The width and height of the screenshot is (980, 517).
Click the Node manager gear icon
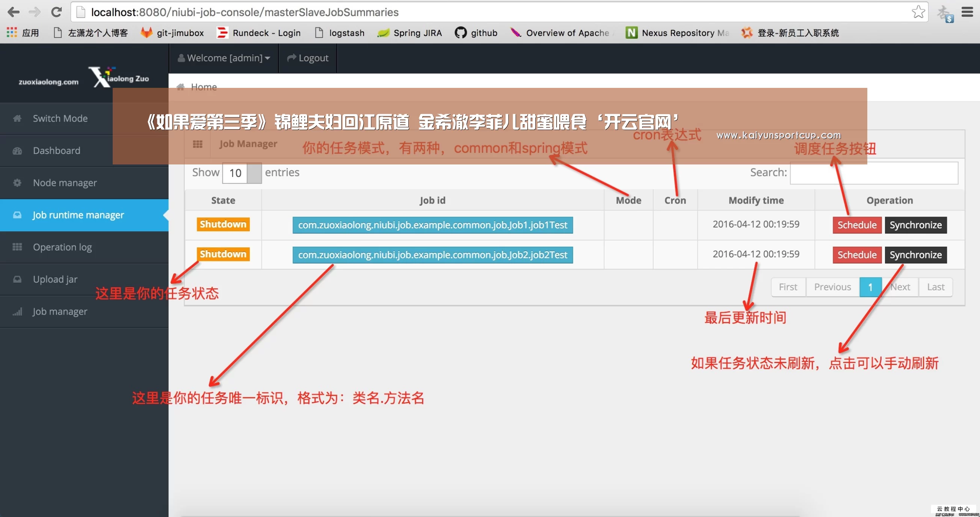[x=17, y=183]
